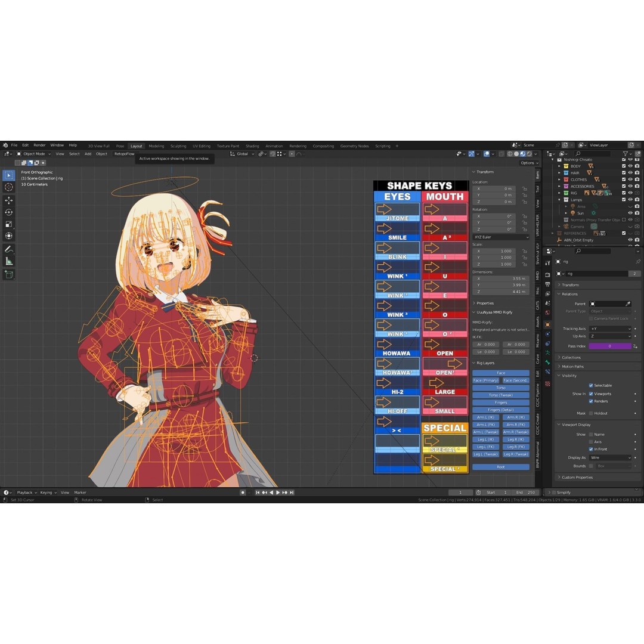
Task: Select the Scale tool
Action: [8, 224]
